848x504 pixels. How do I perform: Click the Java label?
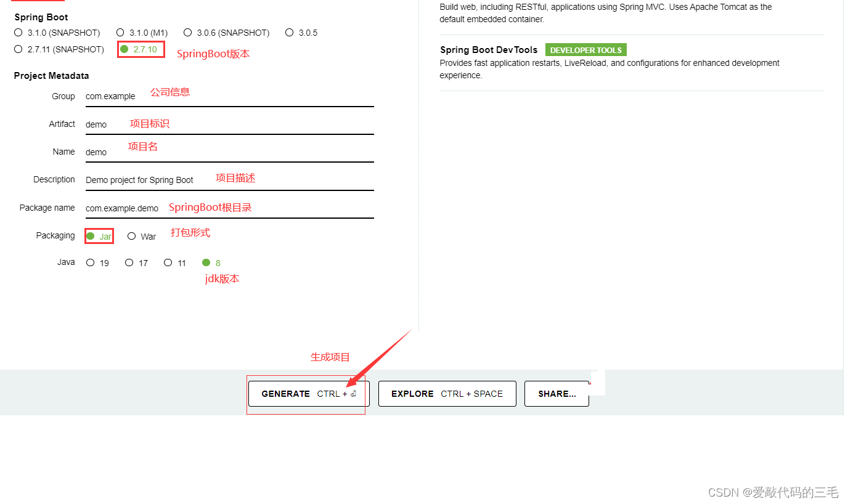(x=66, y=262)
